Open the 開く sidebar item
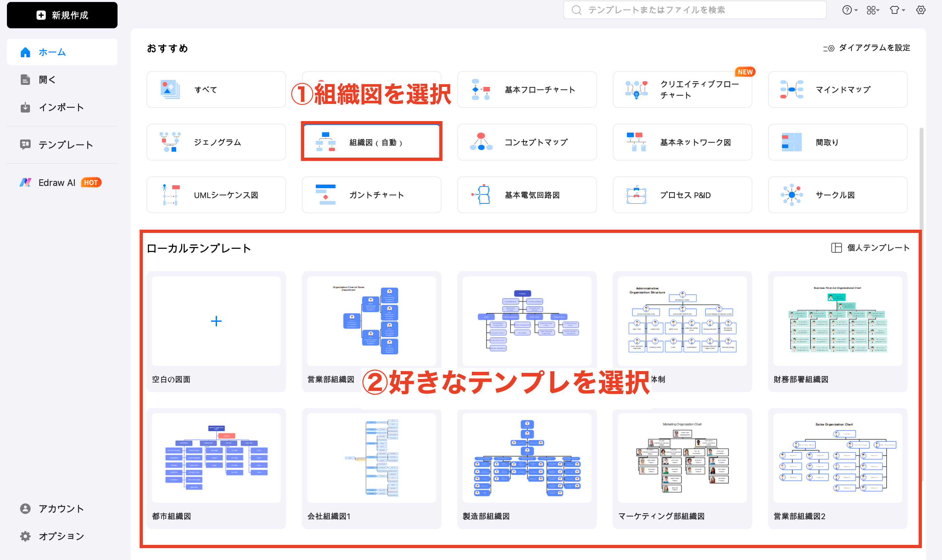This screenshot has width=942, height=560. 47,80
